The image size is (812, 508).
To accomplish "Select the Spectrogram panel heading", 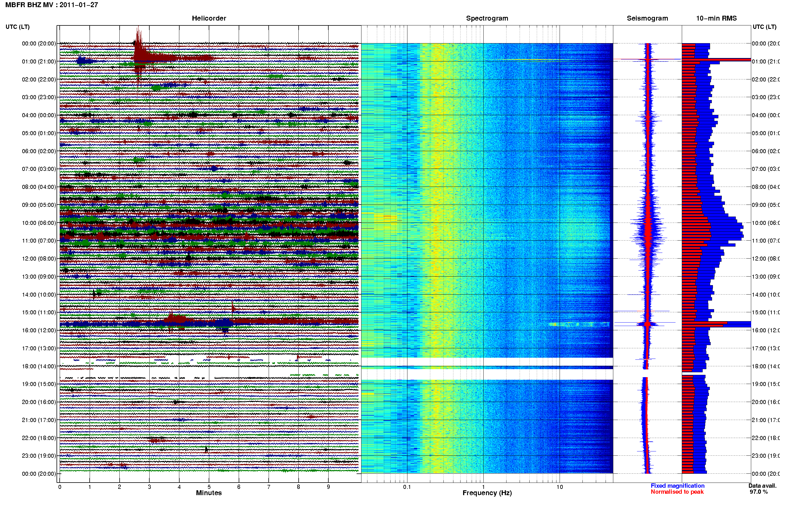I will click(x=487, y=18).
